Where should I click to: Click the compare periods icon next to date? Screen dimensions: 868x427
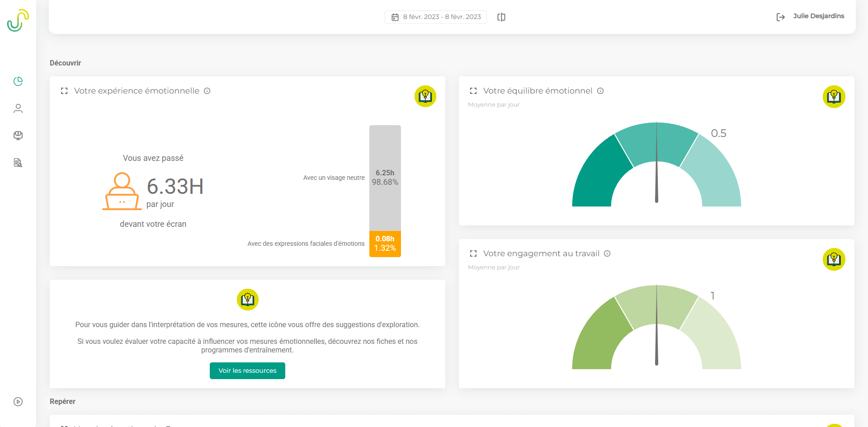(x=501, y=17)
